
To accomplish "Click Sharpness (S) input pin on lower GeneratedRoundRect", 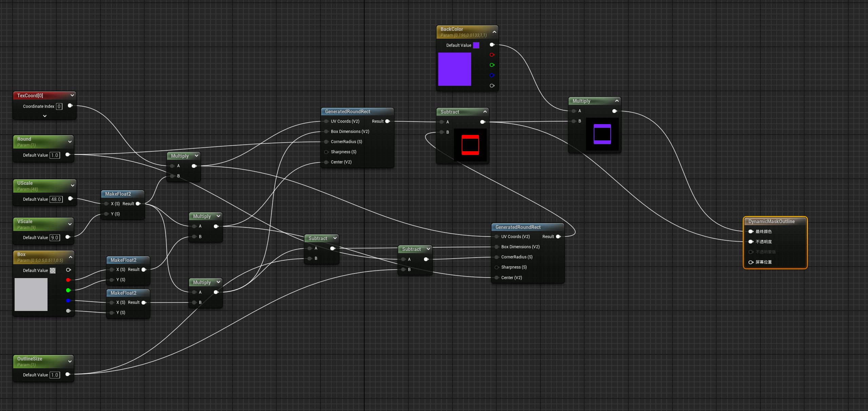I will tap(497, 268).
